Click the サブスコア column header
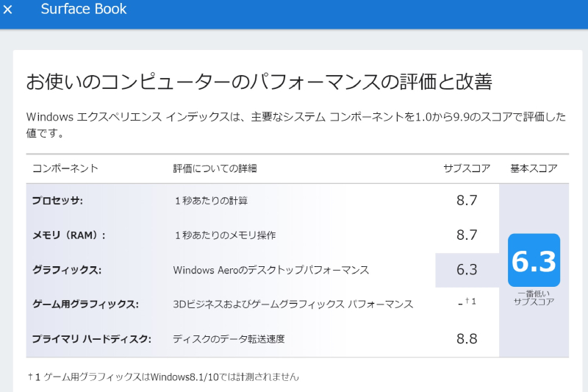The width and height of the screenshot is (588, 392). click(x=467, y=168)
